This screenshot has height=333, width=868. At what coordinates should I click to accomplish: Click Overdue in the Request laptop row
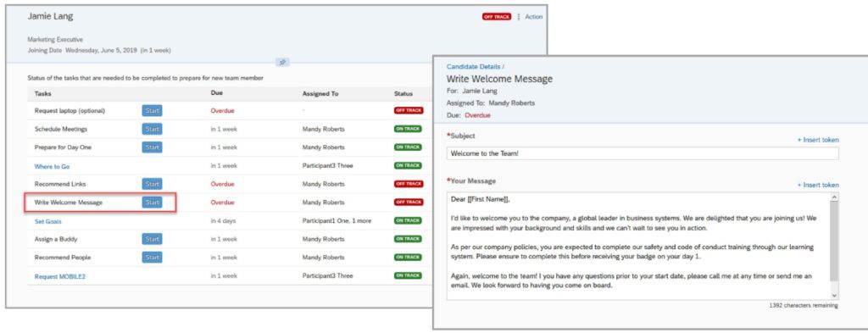223,111
